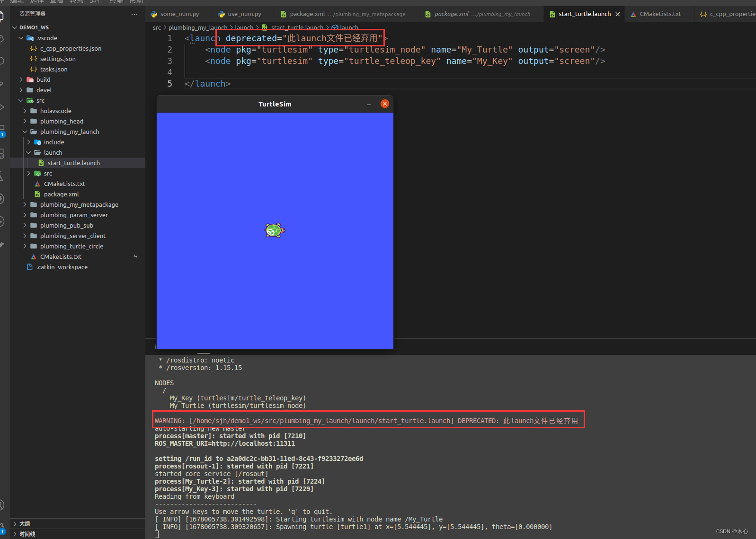Switch to the use_num.py tab
Screen dimensions: 756x539
point(244,14)
